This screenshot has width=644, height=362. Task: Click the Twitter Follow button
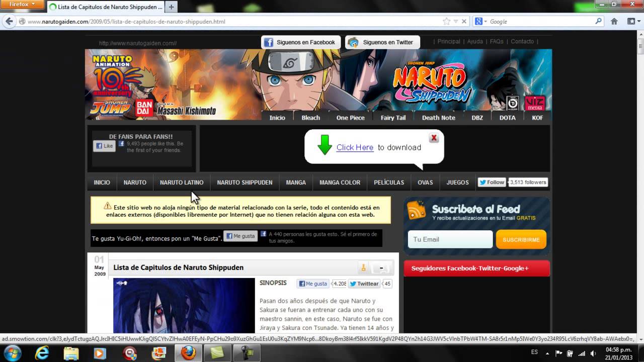click(492, 183)
